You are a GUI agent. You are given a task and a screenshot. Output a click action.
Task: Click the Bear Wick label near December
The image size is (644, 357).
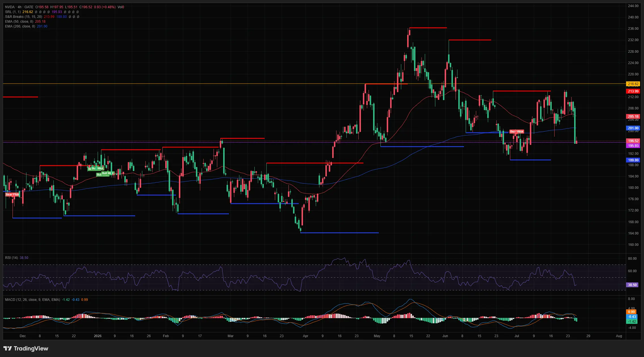click(12, 195)
